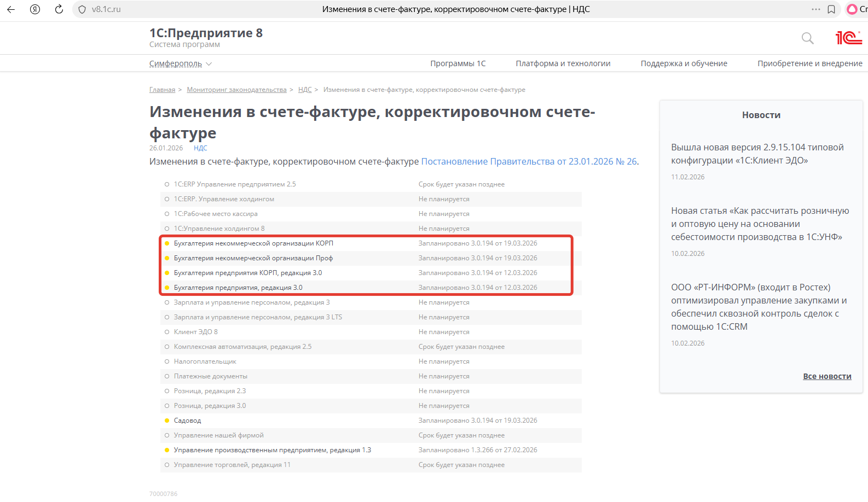This screenshot has height=502, width=868.
Task: Go to Главная breadcrumb link
Action: click(162, 90)
